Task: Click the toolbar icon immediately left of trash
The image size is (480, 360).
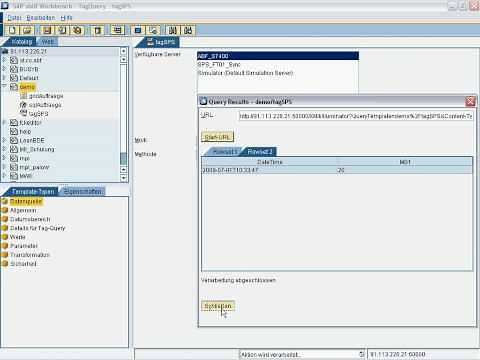Action: 77,31
